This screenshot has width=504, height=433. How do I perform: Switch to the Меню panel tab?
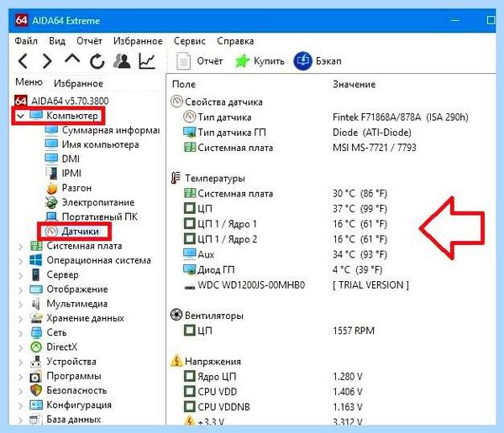pyautogui.click(x=29, y=82)
